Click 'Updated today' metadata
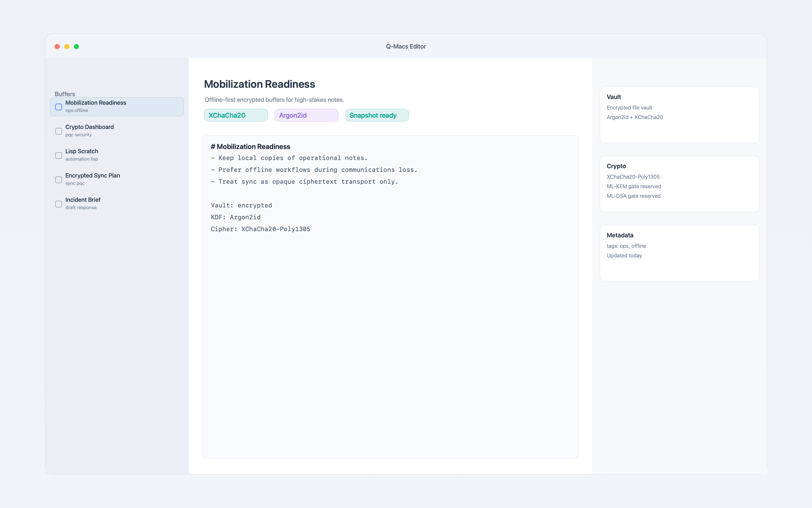 [624, 256]
